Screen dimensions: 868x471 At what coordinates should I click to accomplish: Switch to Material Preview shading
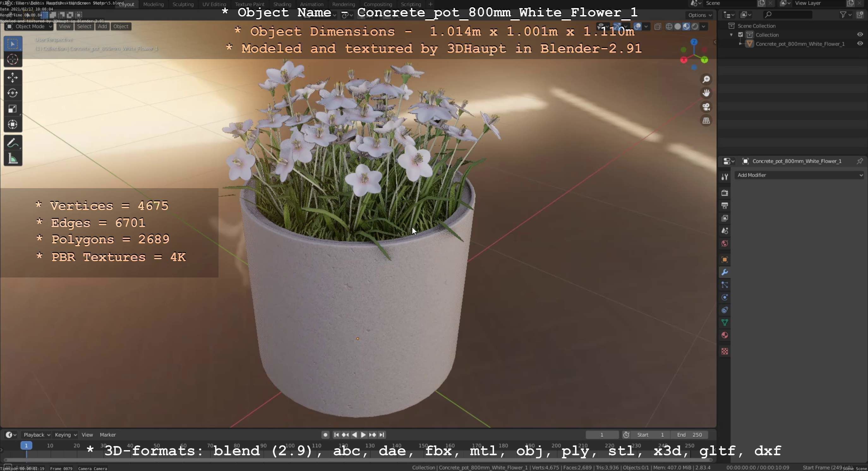tap(686, 26)
